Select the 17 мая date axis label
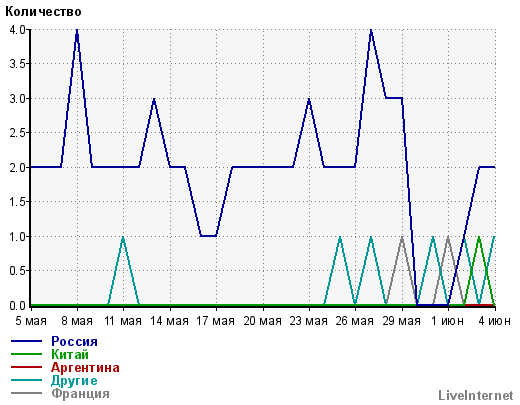The image size is (520, 405). (x=216, y=321)
